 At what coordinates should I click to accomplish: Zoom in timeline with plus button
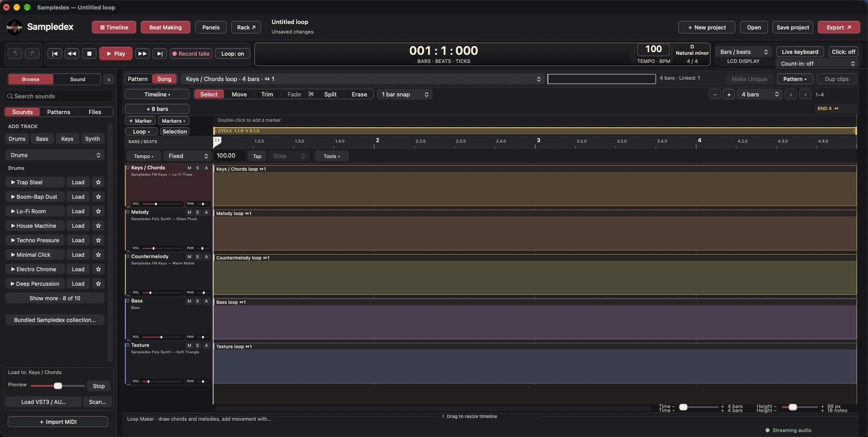point(729,94)
